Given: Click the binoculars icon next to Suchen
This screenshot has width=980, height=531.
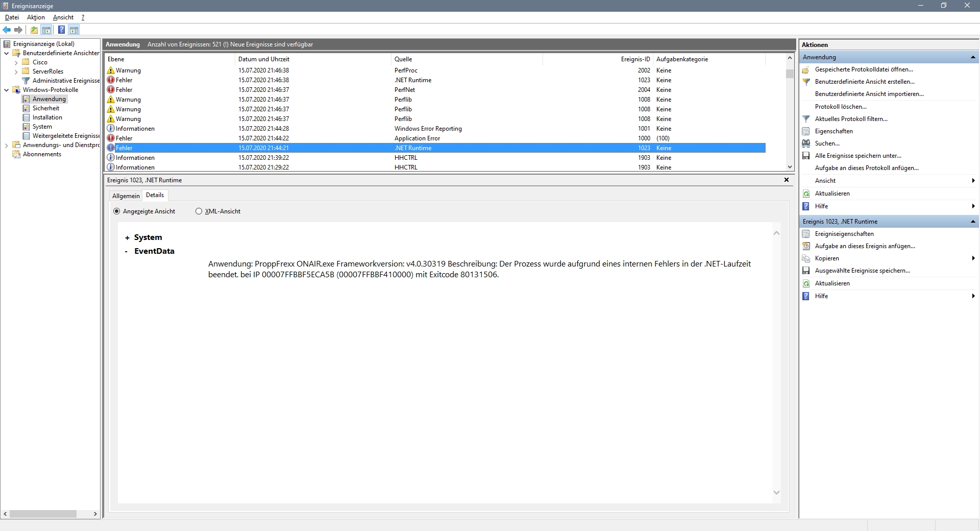Looking at the screenshot, I should pos(806,143).
